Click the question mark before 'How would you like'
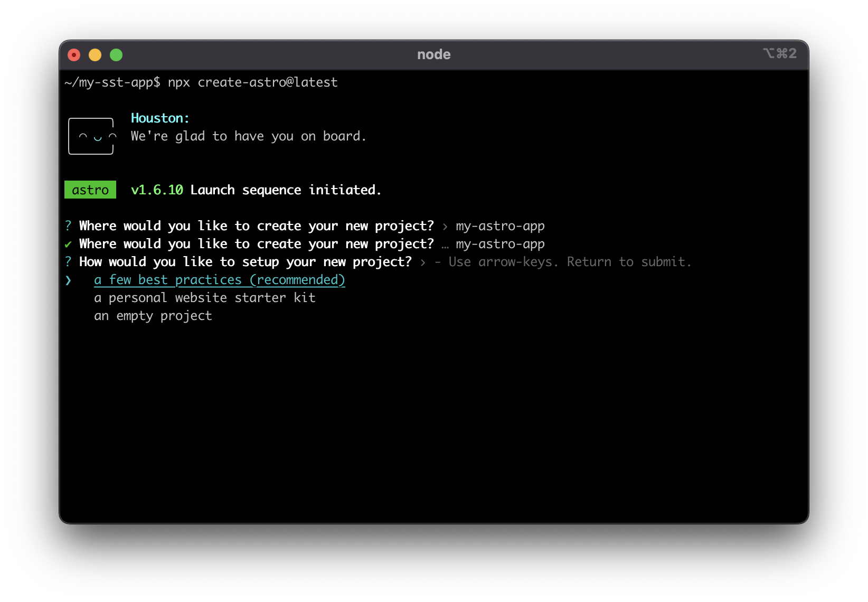This screenshot has width=868, height=602. pos(68,262)
